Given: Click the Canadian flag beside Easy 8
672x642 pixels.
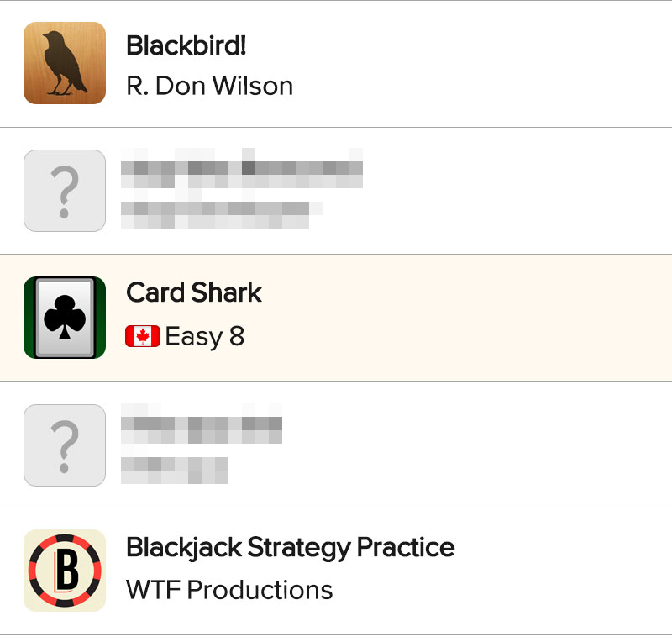Looking at the screenshot, I should click(143, 336).
